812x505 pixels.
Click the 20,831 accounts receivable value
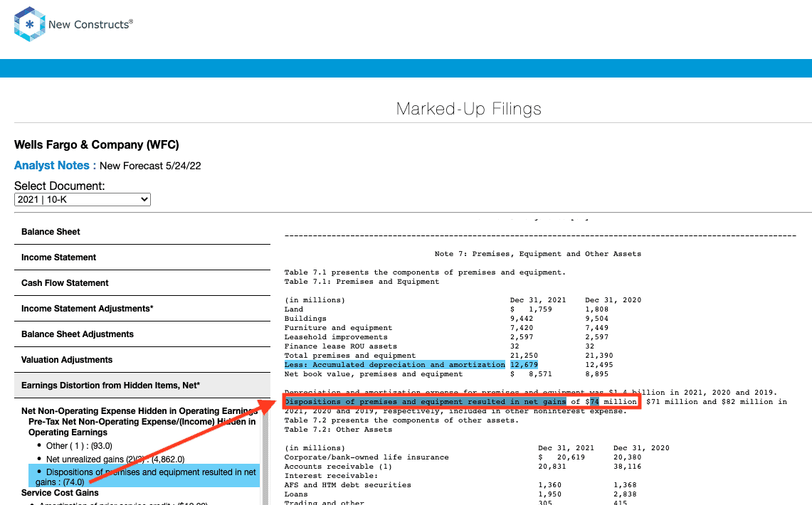coord(552,467)
